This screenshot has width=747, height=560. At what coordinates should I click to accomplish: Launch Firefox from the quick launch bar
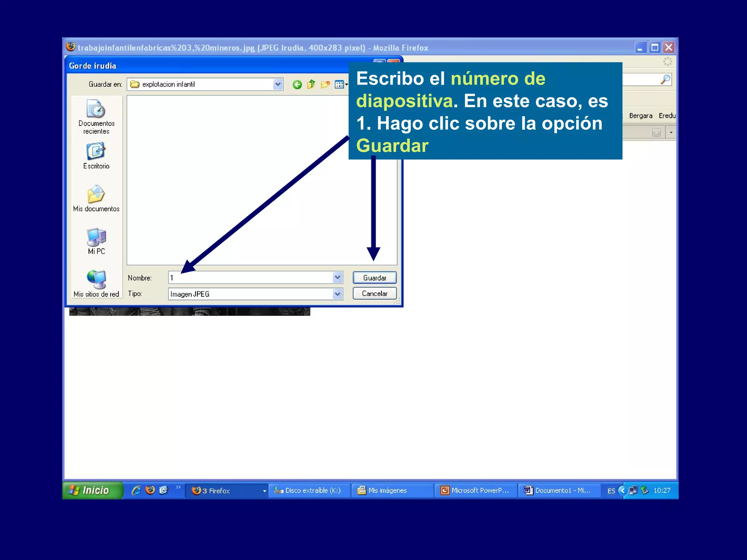pos(150,490)
